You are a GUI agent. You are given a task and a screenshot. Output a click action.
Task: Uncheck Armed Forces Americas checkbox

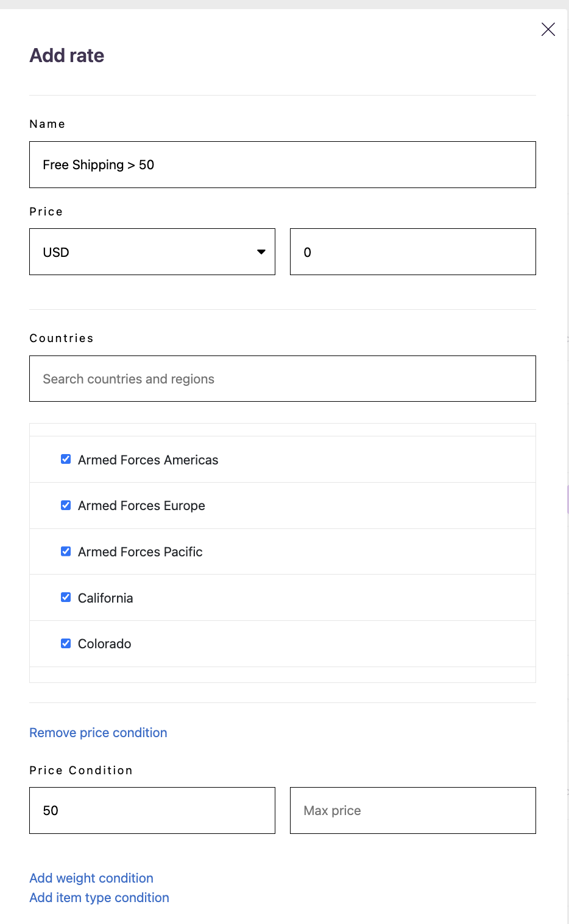(66, 460)
